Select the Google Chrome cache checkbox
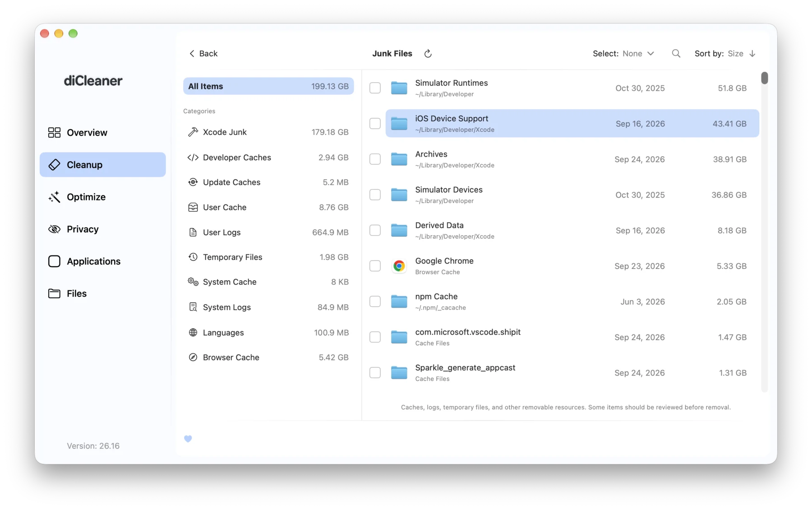Screen dimensions: 812x510 point(375,266)
